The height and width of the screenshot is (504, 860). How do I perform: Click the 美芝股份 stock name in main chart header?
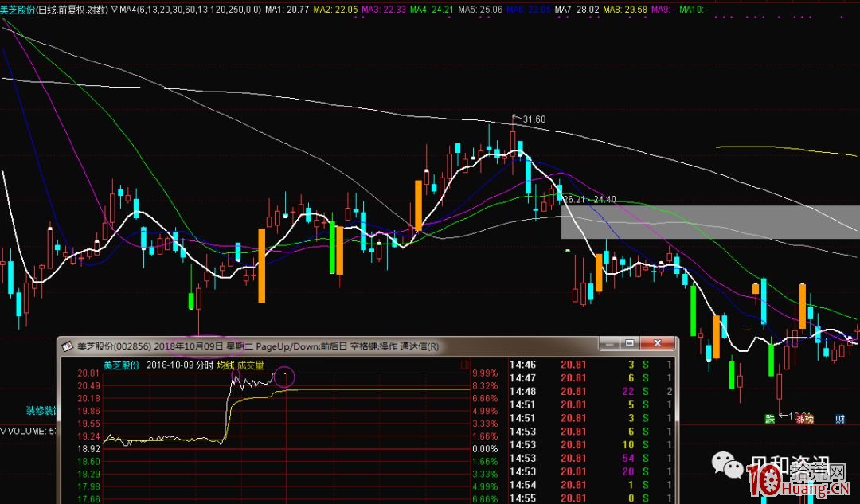(18, 10)
